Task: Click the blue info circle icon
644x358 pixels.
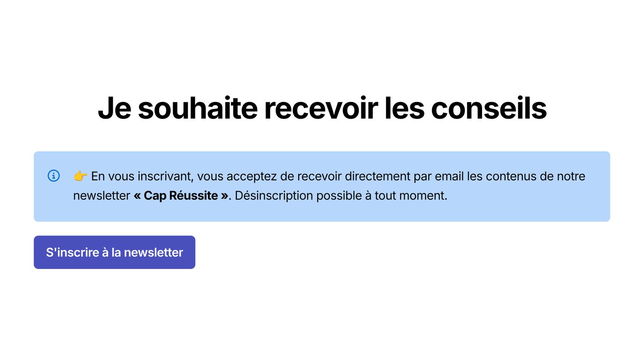Action: click(x=54, y=176)
